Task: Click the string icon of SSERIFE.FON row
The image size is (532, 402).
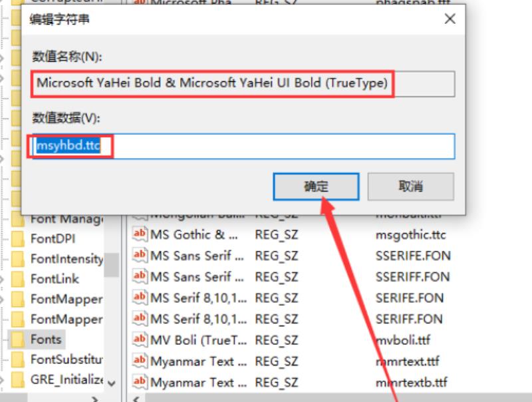Action: click(x=140, y=256)
